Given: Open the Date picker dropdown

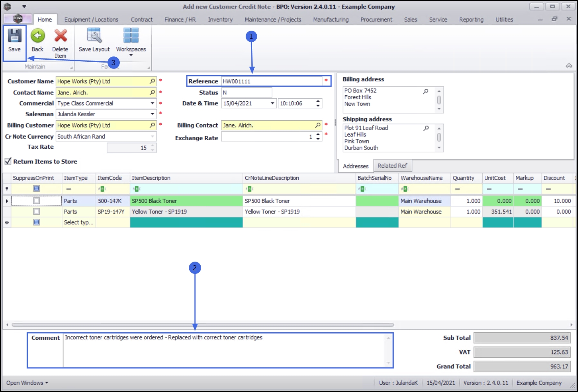Looking at the screenshot, I should pyautogui.click(x=273, y=103).
